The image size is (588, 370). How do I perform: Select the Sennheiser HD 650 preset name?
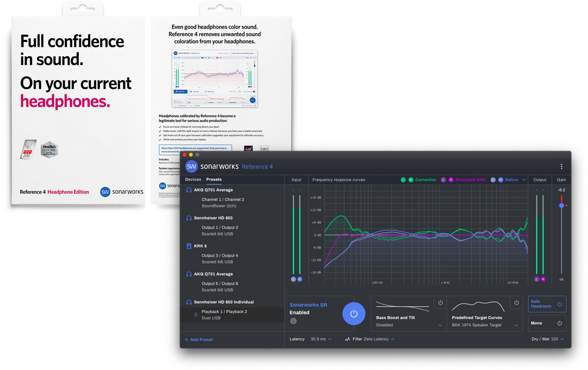(x=213, y=218)
